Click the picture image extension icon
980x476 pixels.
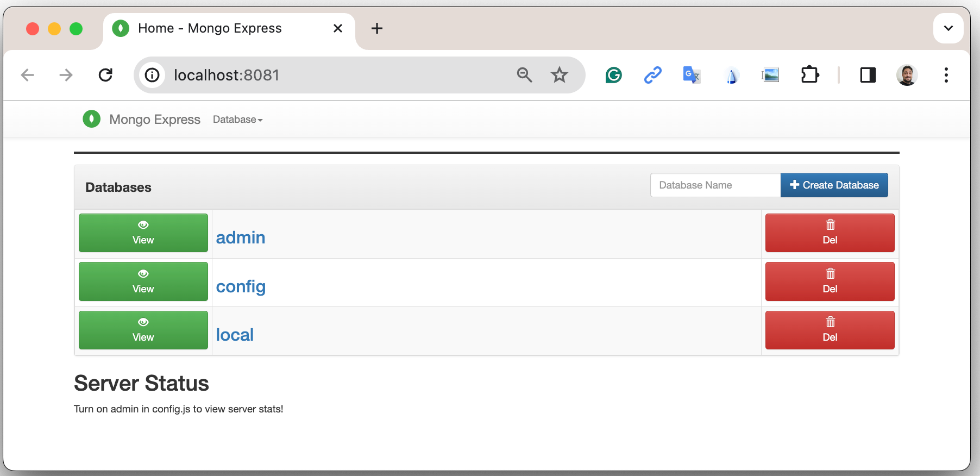coord(770,75)
